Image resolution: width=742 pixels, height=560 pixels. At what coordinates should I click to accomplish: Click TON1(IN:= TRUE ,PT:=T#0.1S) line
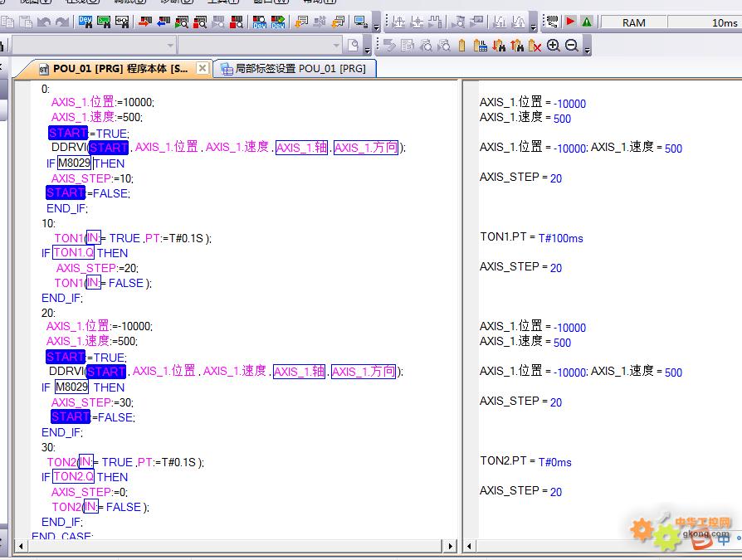133,238
